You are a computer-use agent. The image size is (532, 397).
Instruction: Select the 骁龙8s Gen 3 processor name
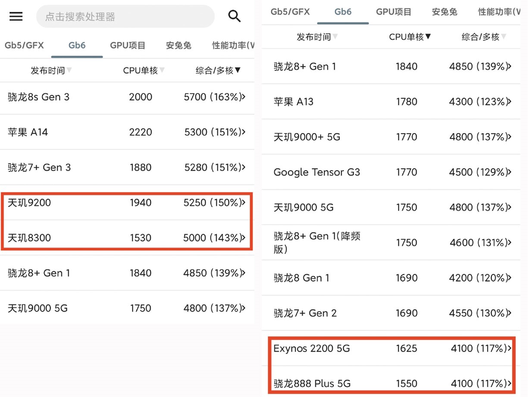(38, 97)
